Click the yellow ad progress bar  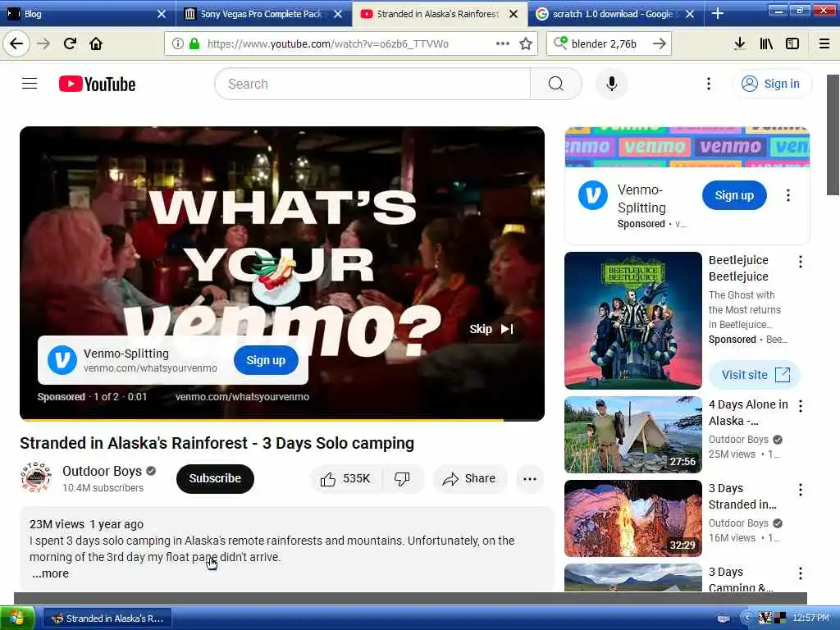click(x=262, y=420)
